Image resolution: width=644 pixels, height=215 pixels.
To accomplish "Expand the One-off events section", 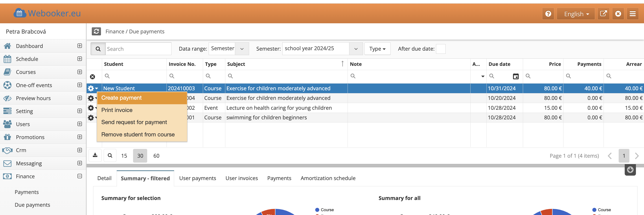I will pos(79,85).
